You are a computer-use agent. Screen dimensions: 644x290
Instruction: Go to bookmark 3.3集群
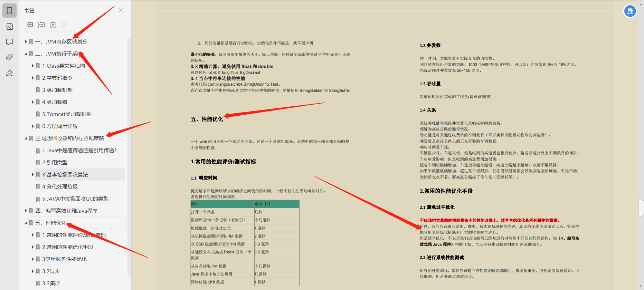51,283
